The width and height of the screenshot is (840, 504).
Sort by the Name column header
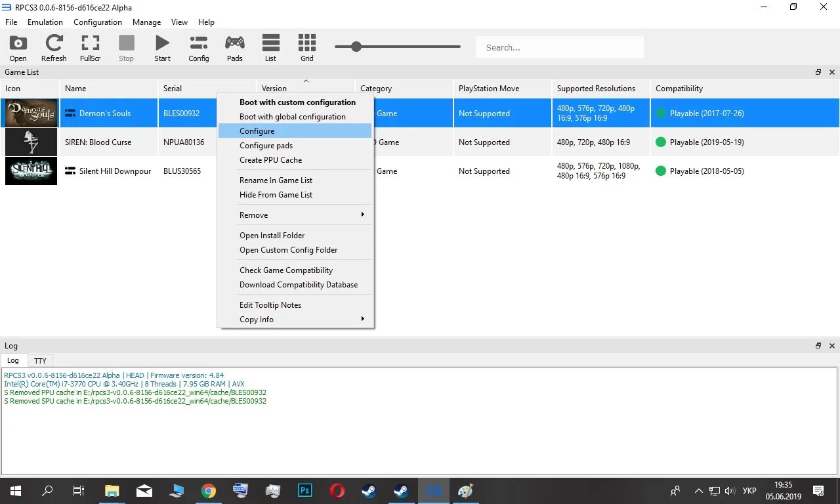pyautogui.click(x=108, y=89)
